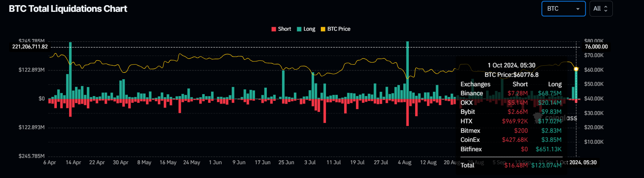The width and height of the screenshot is (644, 178).
Task: Click the Total row in the tooltip
Action: (511, 165)
